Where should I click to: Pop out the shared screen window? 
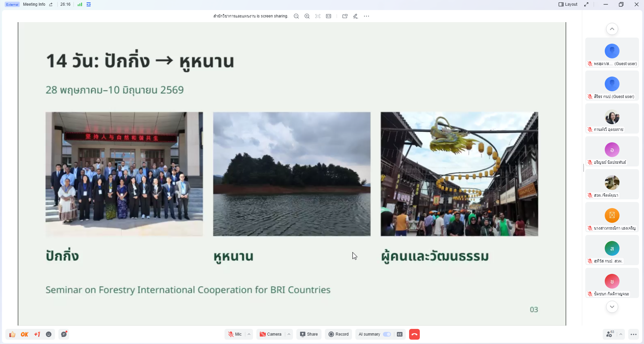coord(345,16)
